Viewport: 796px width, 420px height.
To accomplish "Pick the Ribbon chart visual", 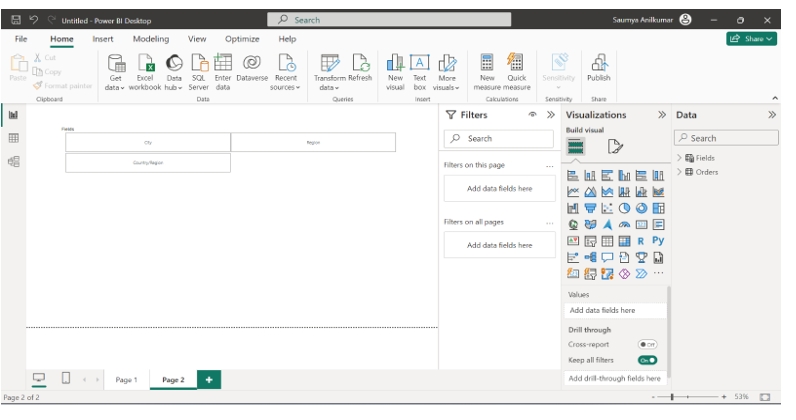I will point(658,192).
